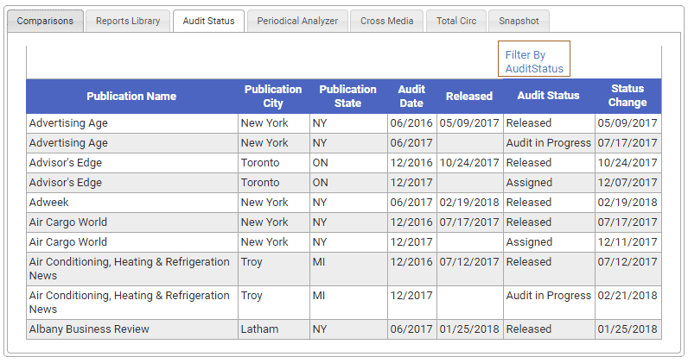Sort by Publication City column header
The image size is (688, 363).
[273, 96]
